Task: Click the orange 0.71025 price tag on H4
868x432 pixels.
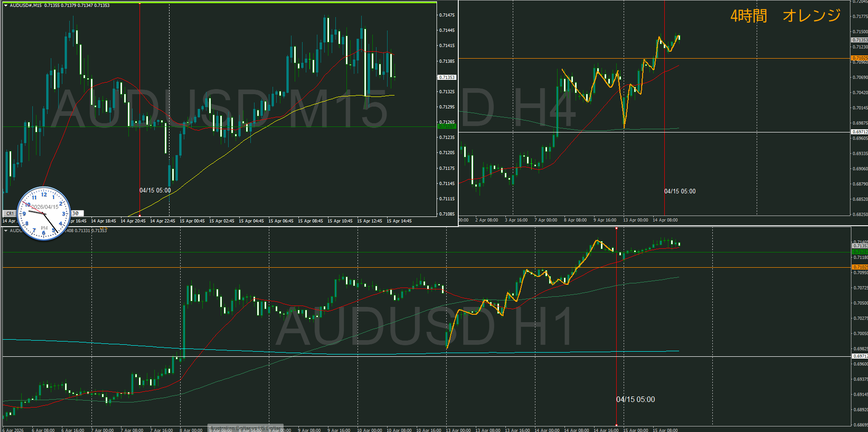Action: 859,58
